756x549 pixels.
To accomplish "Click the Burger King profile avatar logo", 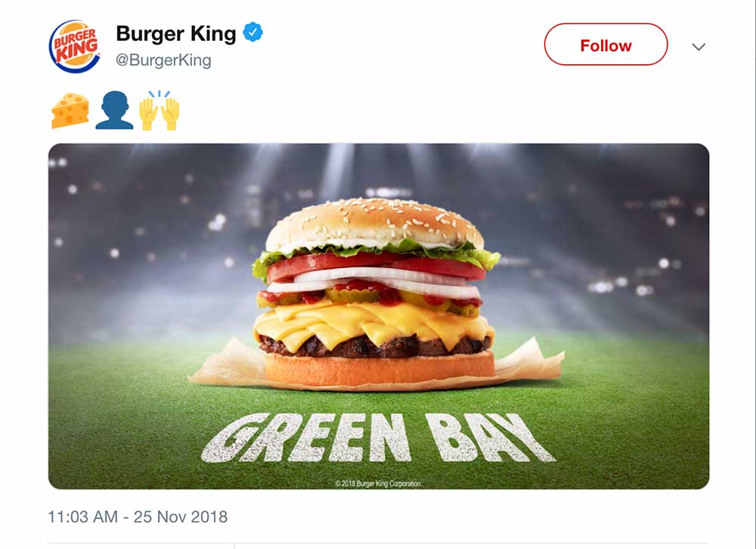I will tap(75, 47).
